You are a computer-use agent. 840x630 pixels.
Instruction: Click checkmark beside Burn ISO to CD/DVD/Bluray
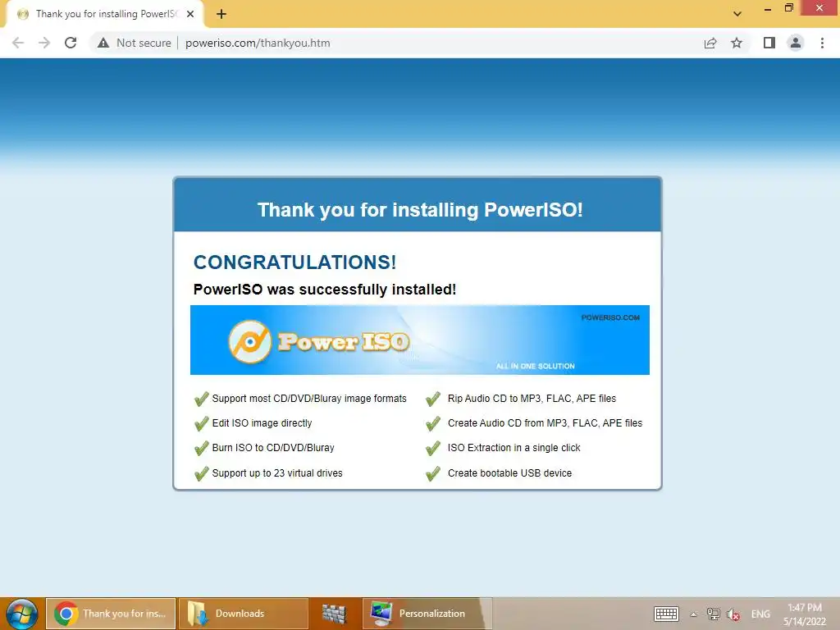pos(202,449)
